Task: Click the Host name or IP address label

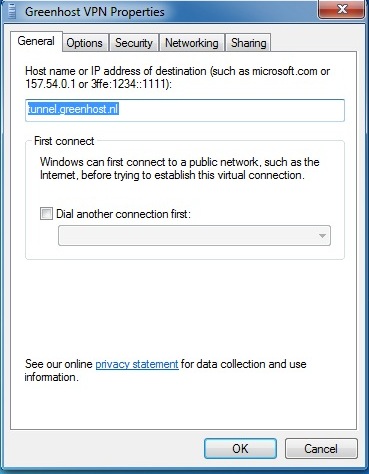Action: 178,77
